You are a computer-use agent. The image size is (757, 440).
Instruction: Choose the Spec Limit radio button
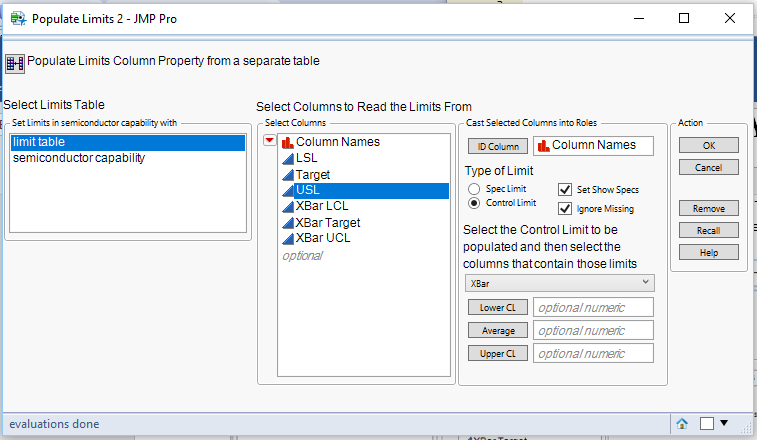(x=474, y=189)
